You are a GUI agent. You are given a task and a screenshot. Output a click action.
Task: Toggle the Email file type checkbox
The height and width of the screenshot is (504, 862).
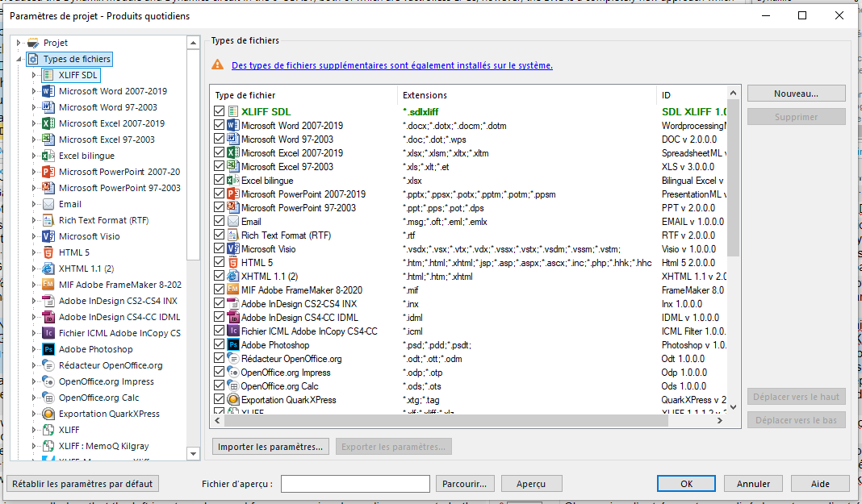tap(219, 221)
